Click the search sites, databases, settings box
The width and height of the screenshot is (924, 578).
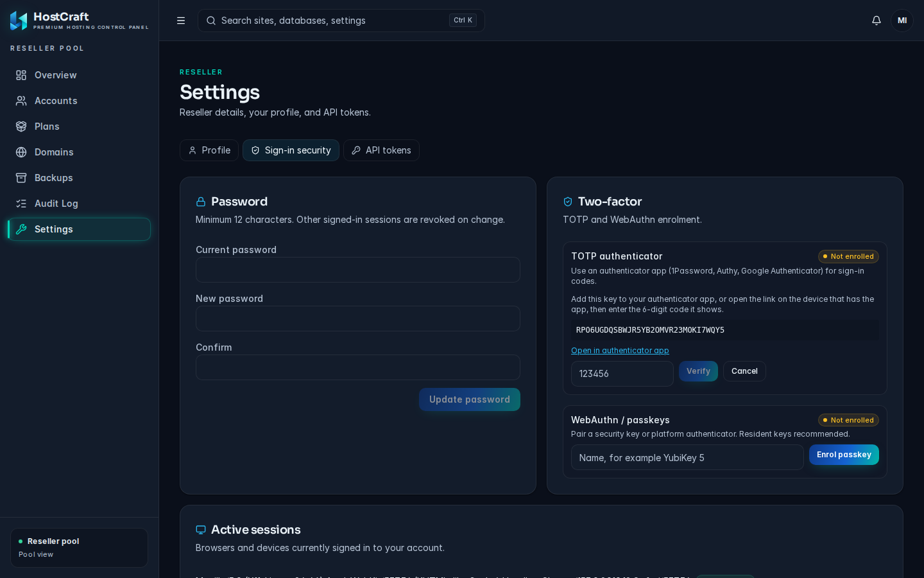tap(341, 21)
